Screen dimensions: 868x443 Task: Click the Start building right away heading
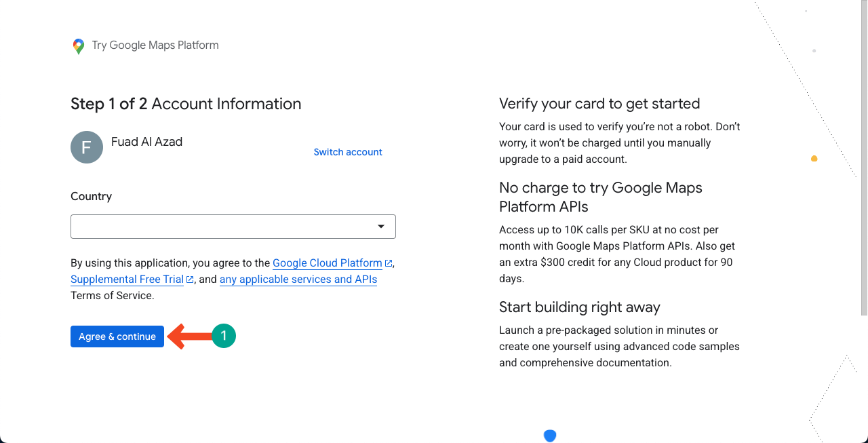pos(580,307)
